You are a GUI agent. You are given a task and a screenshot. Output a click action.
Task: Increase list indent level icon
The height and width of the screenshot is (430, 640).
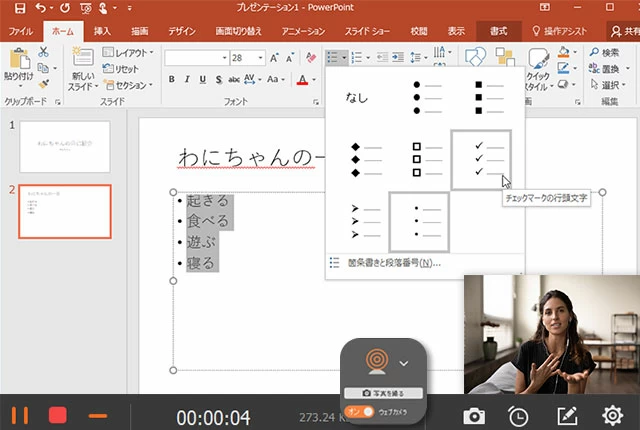[x=398, y=58]
